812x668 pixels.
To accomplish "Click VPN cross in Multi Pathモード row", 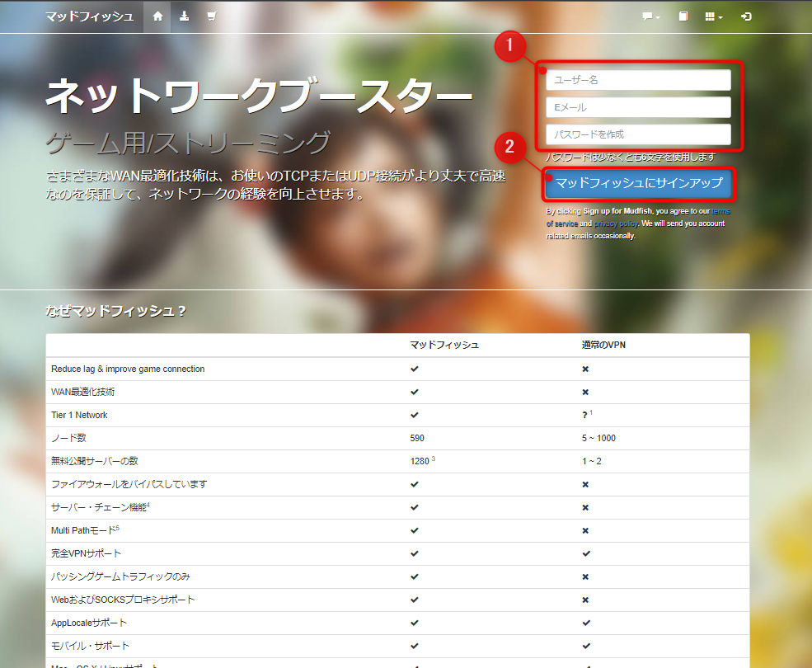I will (585, 530).
